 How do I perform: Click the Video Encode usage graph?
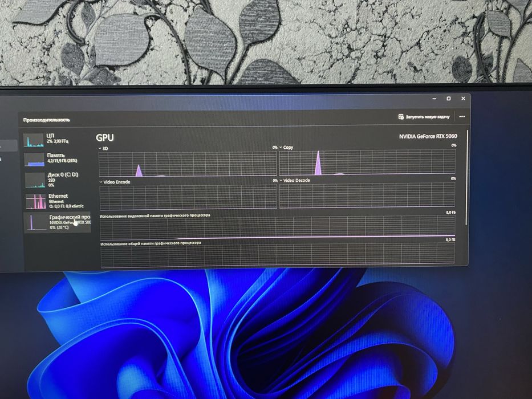click(188, 197)
